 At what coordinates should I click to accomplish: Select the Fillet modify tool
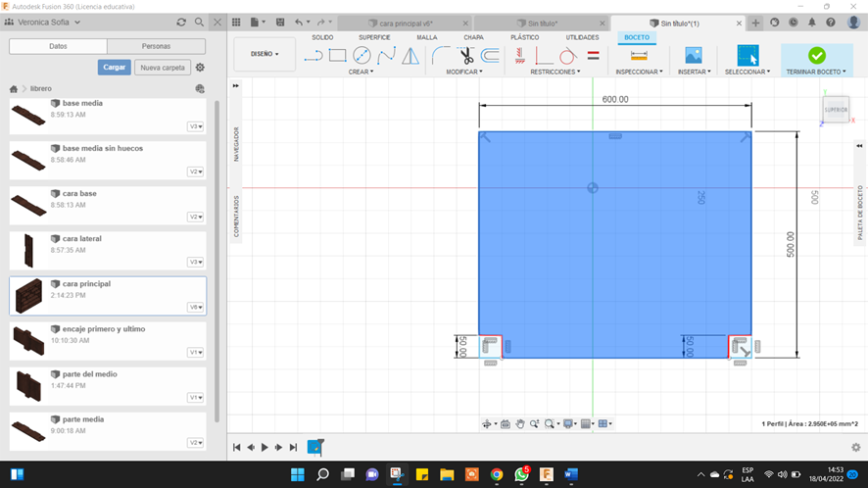pyautogui.click(x=441, y=56)
